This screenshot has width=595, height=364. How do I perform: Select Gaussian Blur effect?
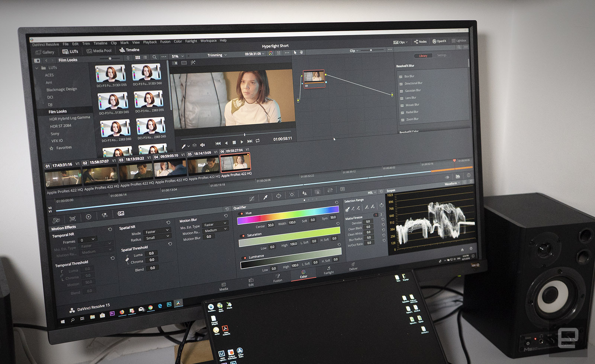[413, 90]
